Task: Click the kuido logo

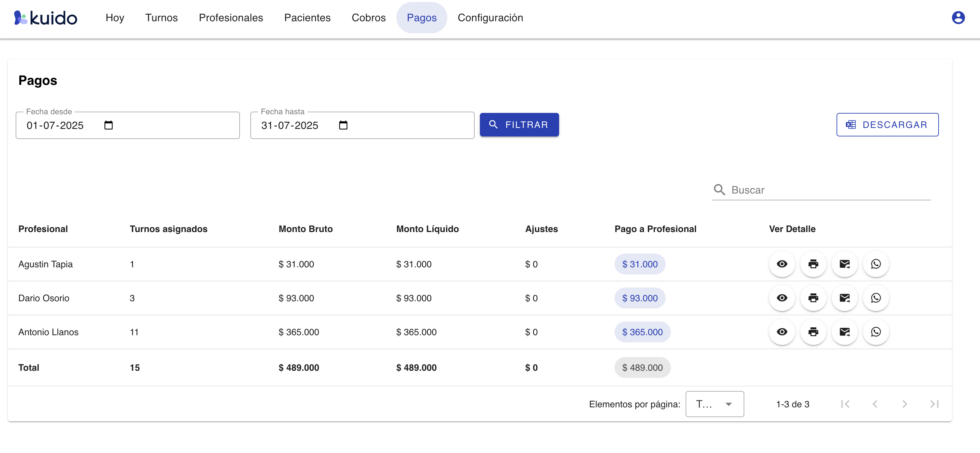Action: click(x=46, y=18)
